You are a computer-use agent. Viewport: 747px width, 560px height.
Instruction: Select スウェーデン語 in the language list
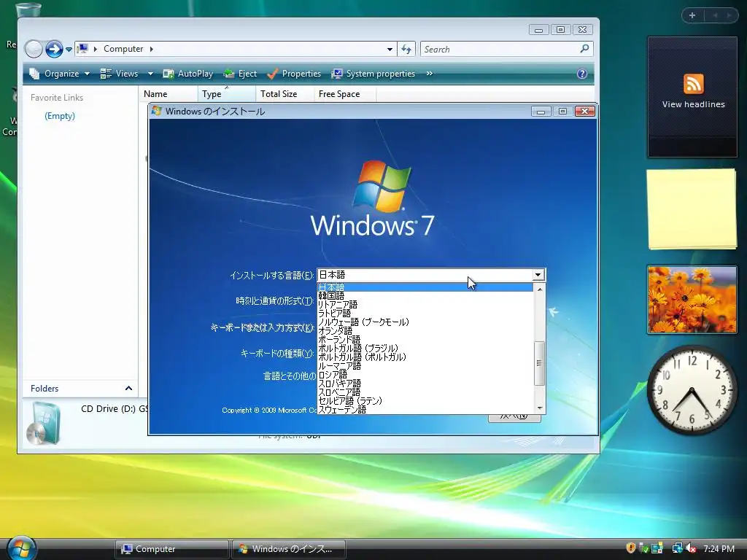tap(425, 409)
